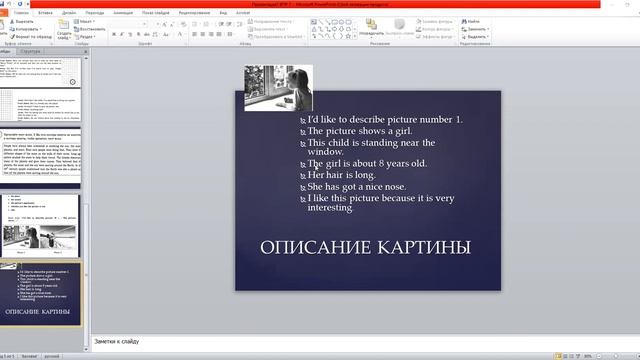Open line spacing options
Viewport: 640px width, 360px height.
coord(240,24)
